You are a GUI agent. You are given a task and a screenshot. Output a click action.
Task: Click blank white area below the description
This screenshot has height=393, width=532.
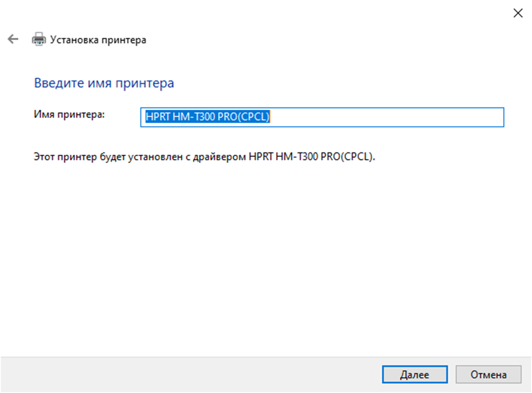click(266, 249)
